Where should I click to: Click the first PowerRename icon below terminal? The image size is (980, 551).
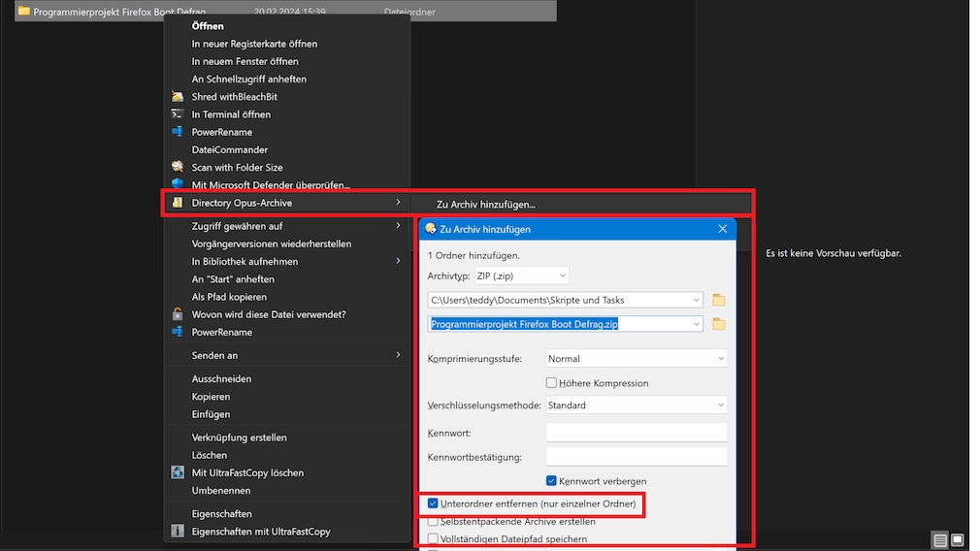tap(178, 132)
